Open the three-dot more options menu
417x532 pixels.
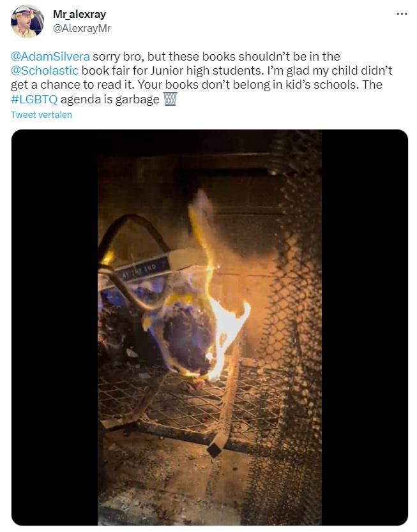[402, 14]
